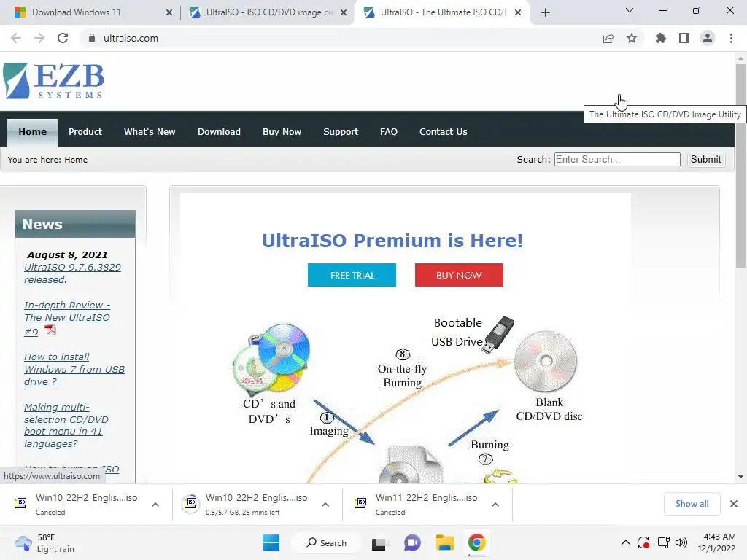Open the Extensions puzzle icon
Screen dimensions: 747x560
tap(660, 38)
